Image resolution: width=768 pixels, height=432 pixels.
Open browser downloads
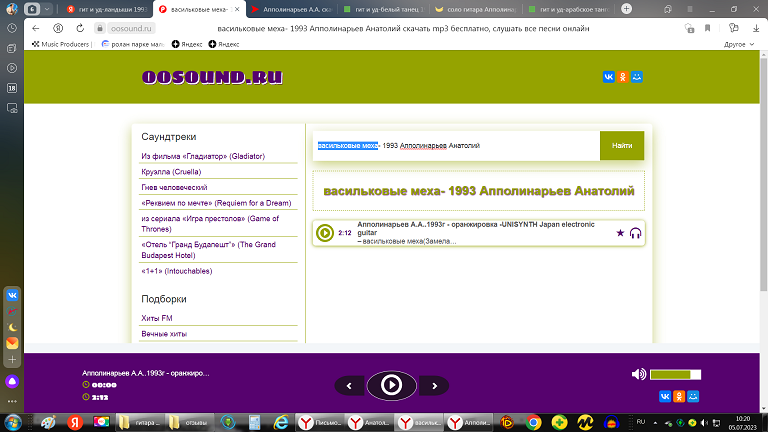click(x=756, y=28)
